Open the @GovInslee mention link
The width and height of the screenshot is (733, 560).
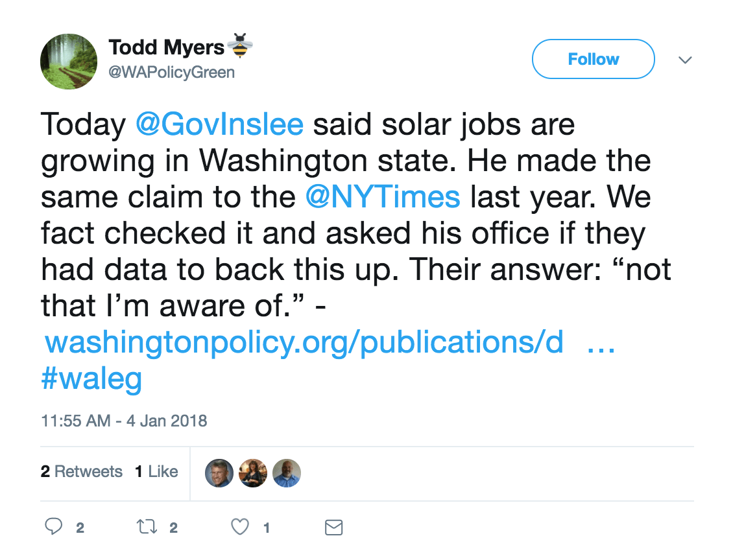[220, 124]
